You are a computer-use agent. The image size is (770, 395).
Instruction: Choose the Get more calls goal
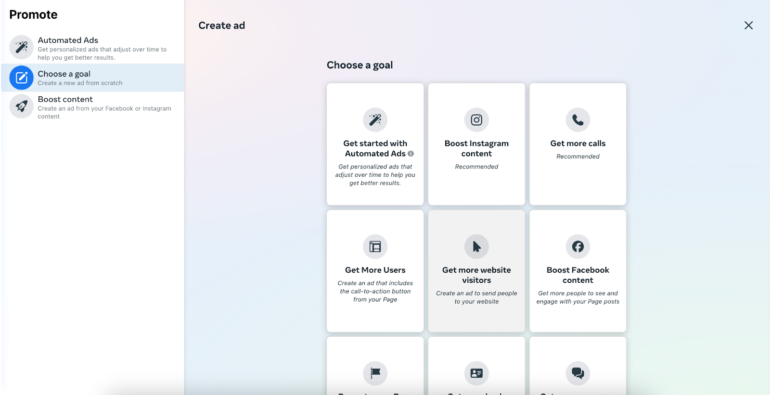click(578, 144)
